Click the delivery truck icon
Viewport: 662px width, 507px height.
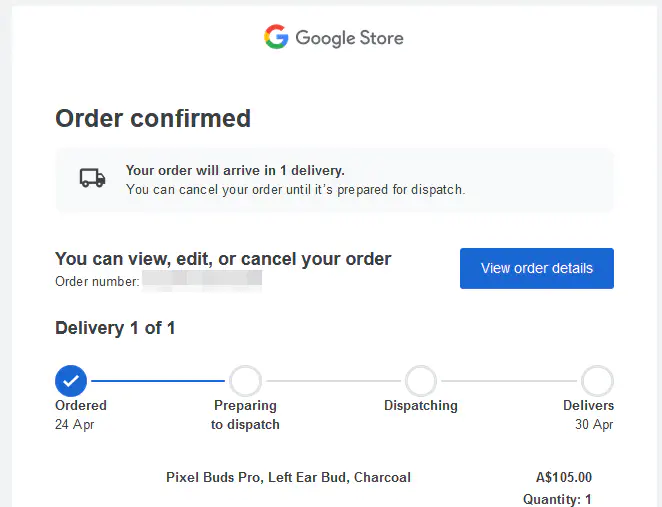(x=93, y=178)
